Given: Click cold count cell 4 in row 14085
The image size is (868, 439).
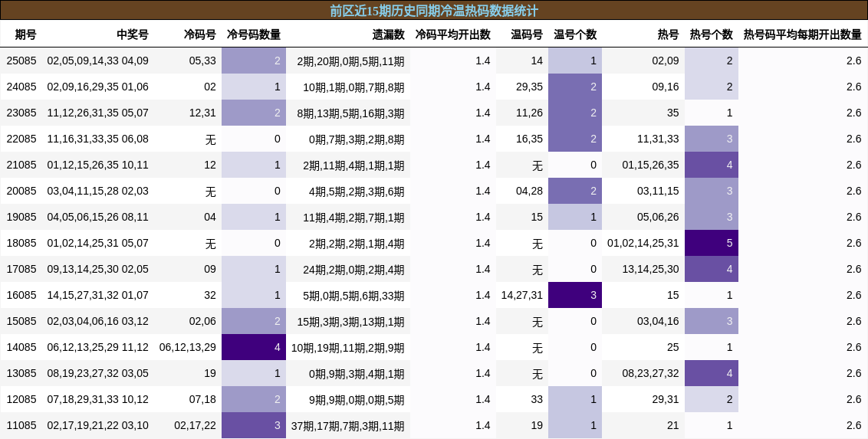Looking at the screenshot, I should [x=254, y=346].
